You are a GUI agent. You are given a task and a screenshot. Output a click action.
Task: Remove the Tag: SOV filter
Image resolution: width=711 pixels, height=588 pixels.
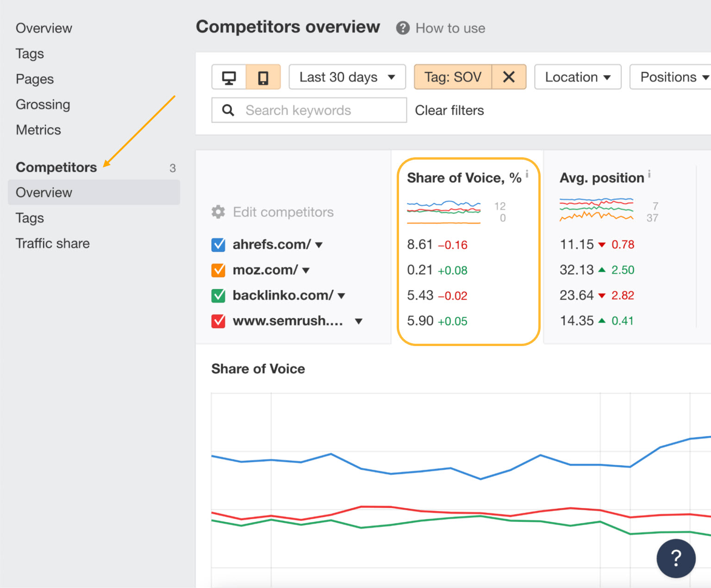coord(508,77)
